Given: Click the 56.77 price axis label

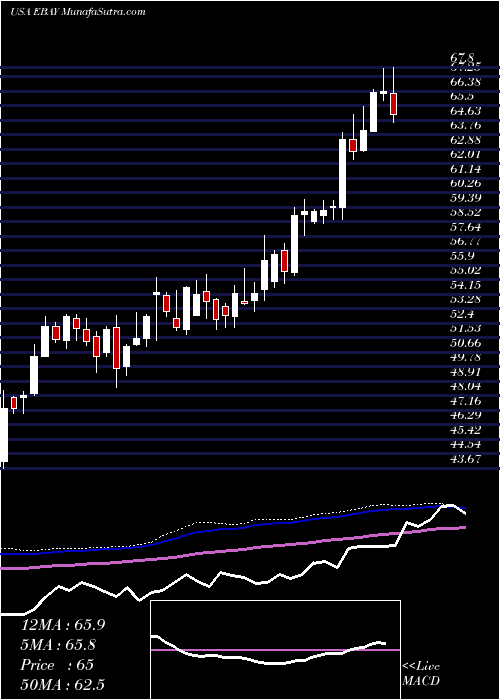Looking at the screenshot, I should click(x=466, y=242).
